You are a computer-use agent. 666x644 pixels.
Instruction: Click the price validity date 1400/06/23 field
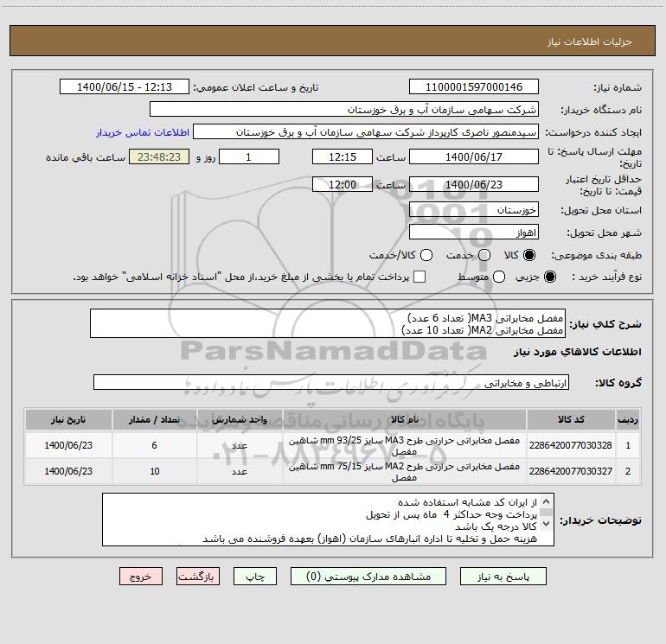(474, 184)
